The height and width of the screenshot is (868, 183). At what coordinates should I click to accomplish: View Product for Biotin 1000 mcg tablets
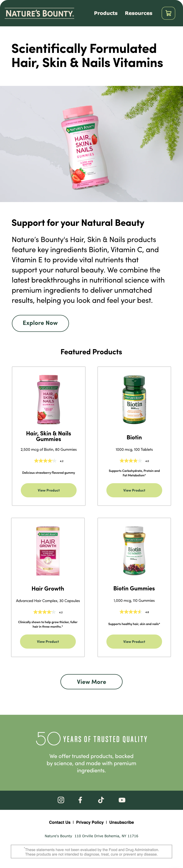[x=134, y=490]
